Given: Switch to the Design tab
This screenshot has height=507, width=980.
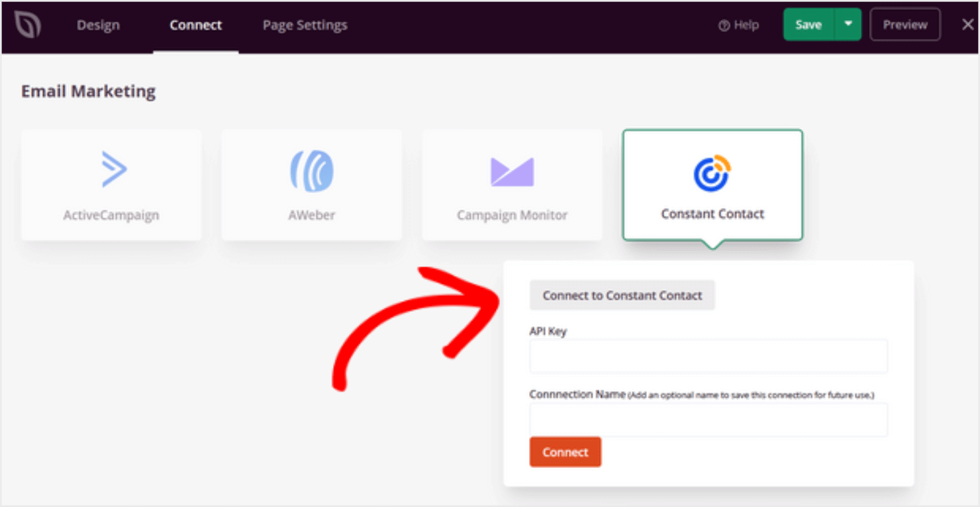Looking at the screenshot, I should (99, 25).
